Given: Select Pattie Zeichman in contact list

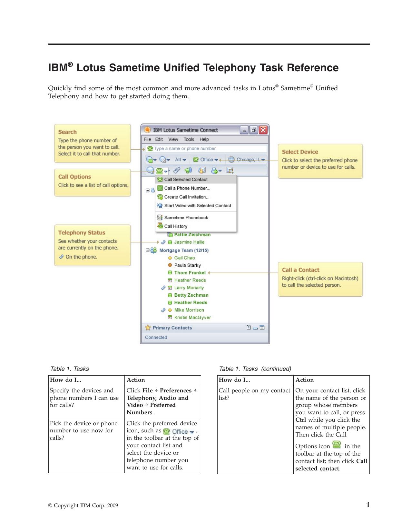Looking at the screenshot, I should click(192, 235).
